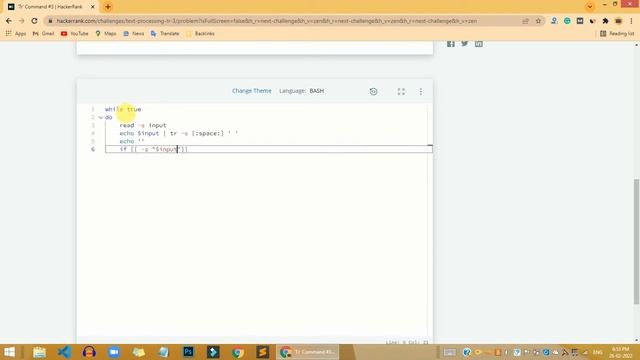Open the Windows Start menu
The height and width of the screenshot is (360, 640).
click(x=9, y=352)
